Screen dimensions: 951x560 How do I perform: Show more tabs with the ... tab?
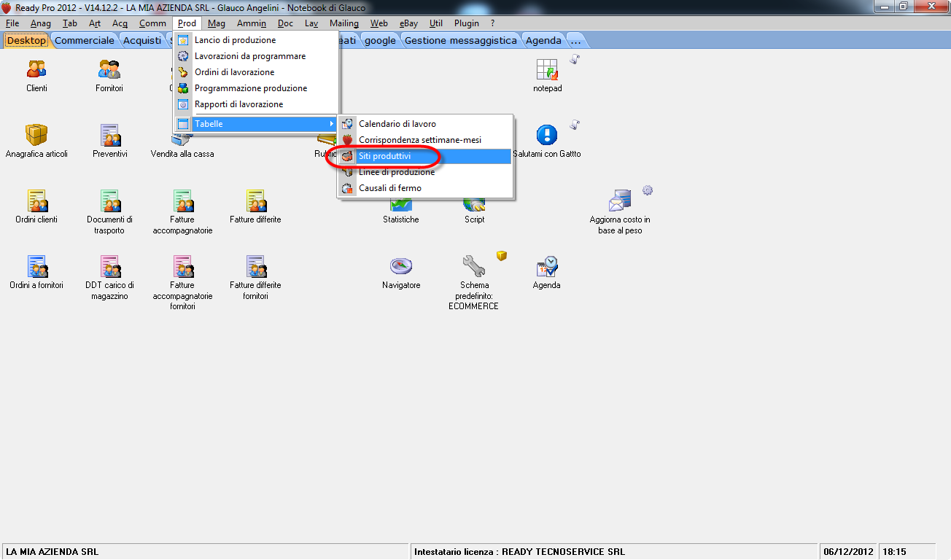tap(575, 40)
